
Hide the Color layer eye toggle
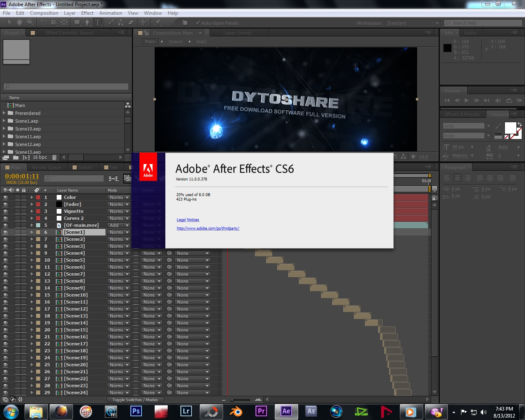coord(5,197)
